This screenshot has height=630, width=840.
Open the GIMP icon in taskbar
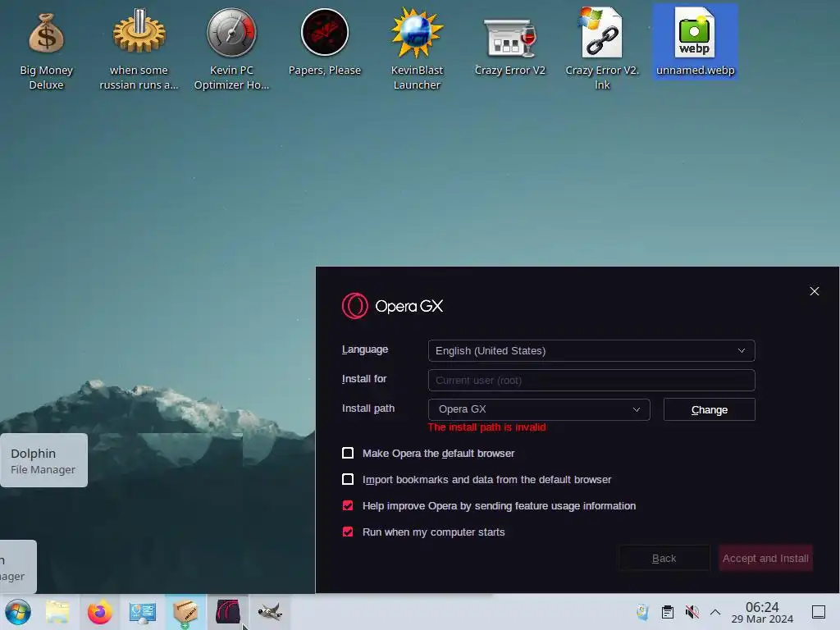point(270,612)
